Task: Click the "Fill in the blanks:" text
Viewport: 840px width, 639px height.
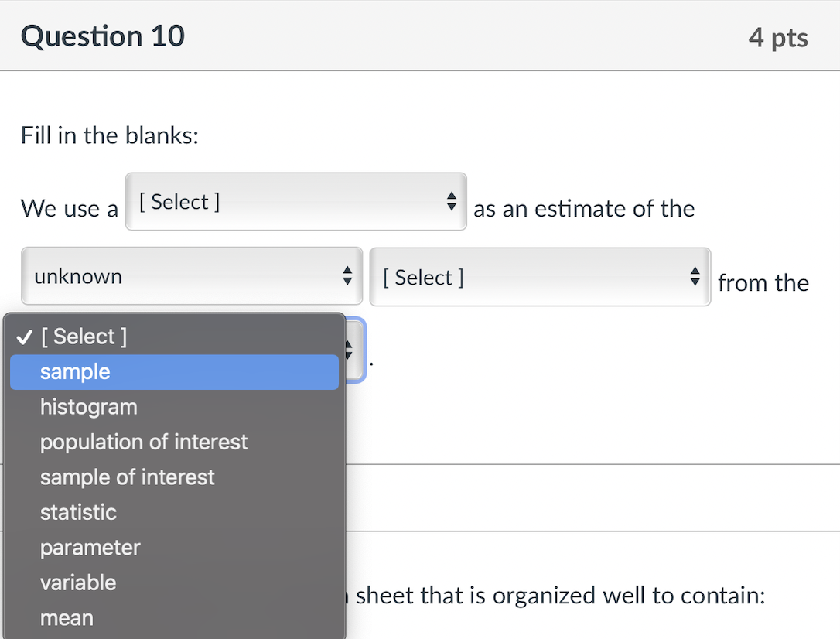Action: point(109,135)
